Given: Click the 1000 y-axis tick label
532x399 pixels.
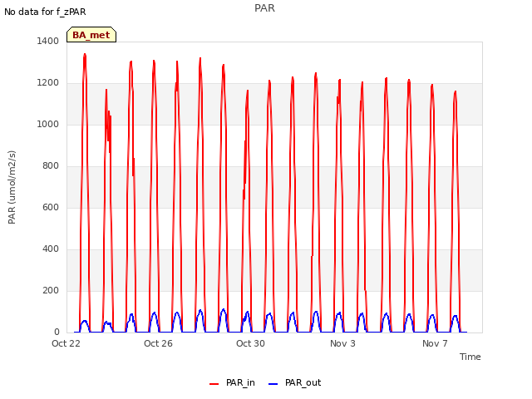Looking at the screenshot, I should pos(48,124).
